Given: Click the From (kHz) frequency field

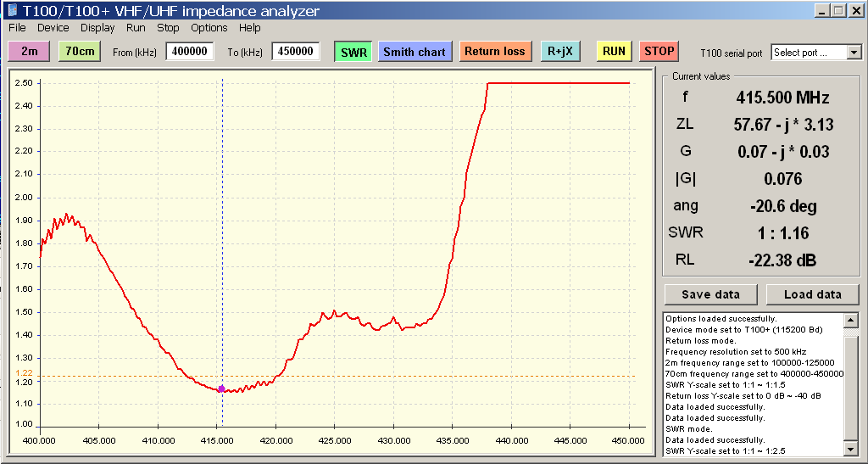Looking at the screenshot, I should (189, 52).
